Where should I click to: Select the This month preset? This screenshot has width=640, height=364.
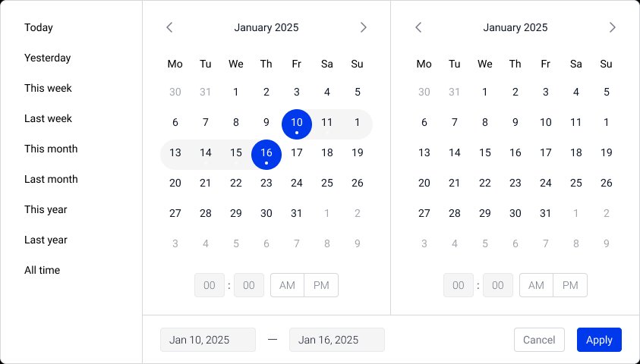(x=51, y=149)
